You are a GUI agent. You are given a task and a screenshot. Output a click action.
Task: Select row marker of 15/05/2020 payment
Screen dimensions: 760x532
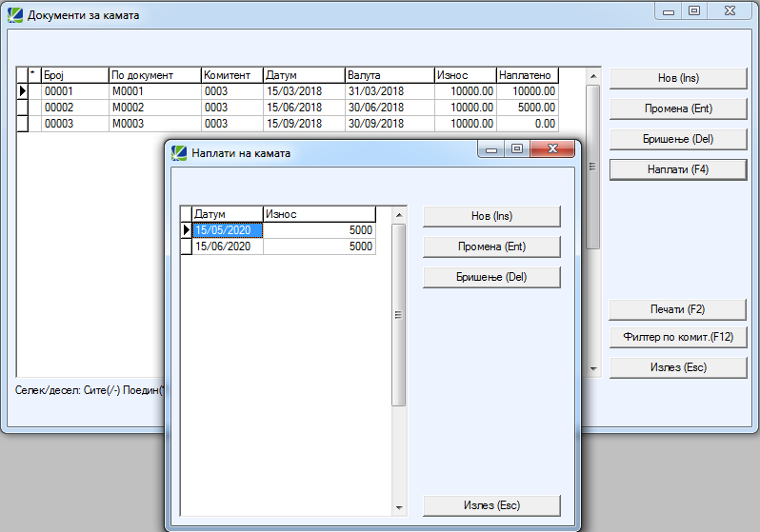coord(186,230)
